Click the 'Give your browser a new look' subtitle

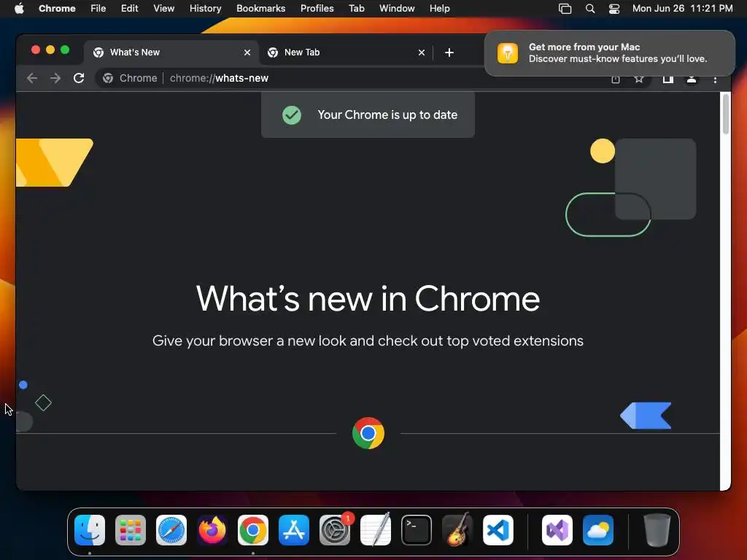tap(368, 341)
